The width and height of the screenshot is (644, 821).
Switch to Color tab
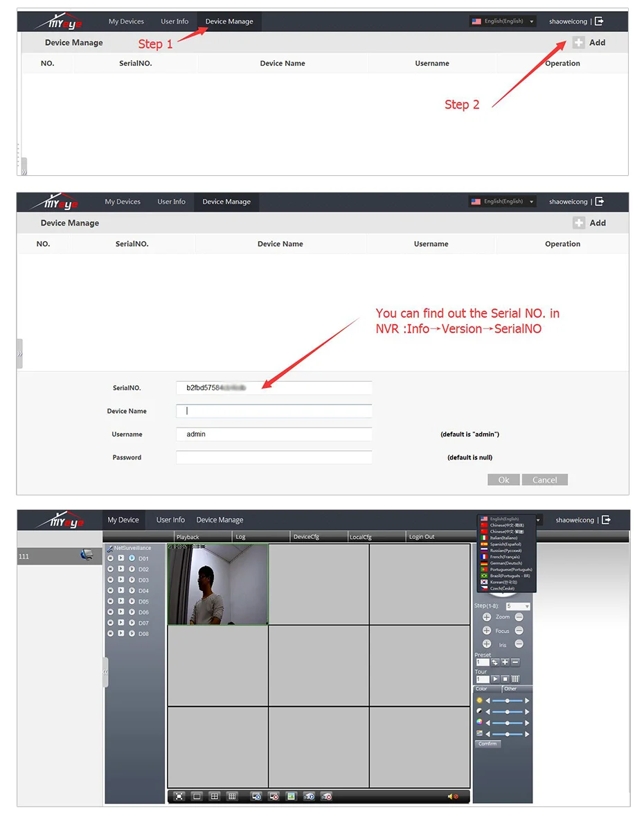click(x=487, y=689)
